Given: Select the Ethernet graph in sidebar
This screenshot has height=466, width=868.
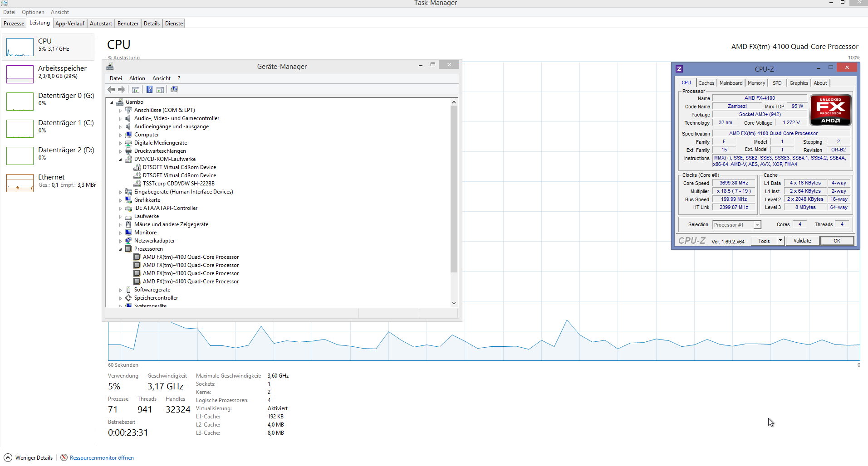Looking at the screenshot, I should click(20, 183).
